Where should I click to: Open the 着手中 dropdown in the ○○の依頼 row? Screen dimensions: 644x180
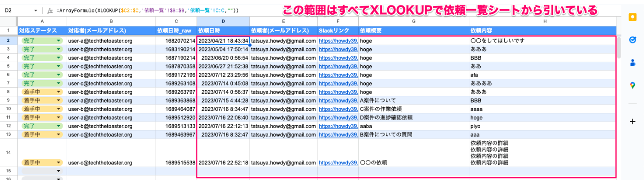tap(58, 163)
